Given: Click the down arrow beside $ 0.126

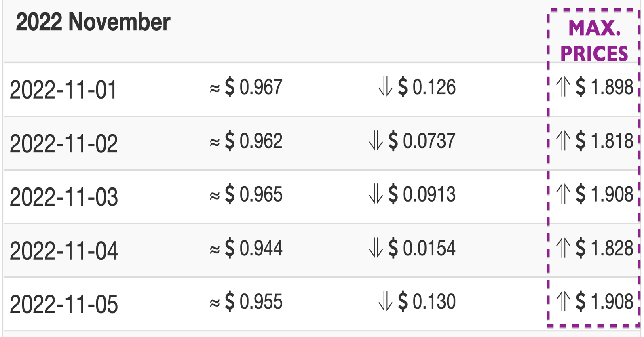Looking at the screenshot, I should [x=385, y=87].
